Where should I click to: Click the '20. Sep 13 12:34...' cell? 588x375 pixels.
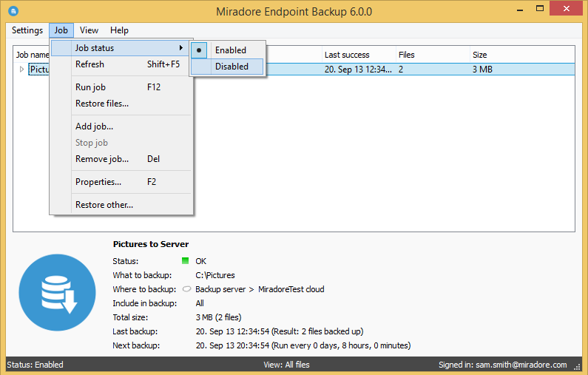click(x=358, y=70)
